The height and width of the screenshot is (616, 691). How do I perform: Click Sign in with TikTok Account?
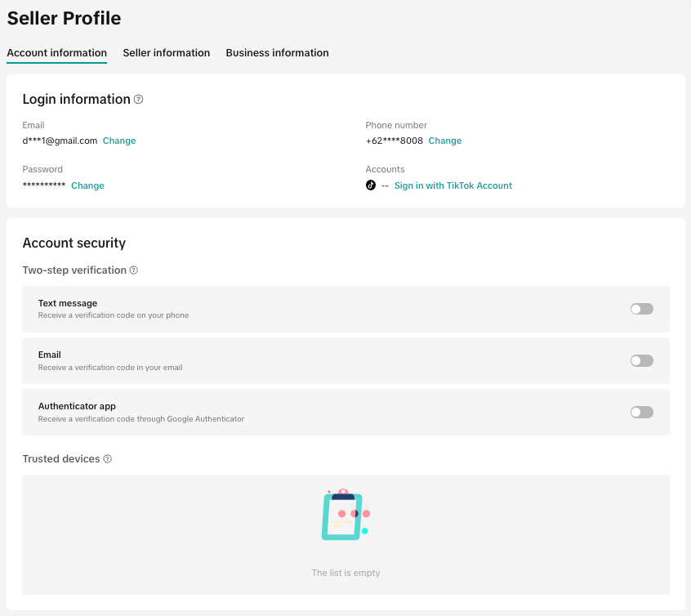click(x=452, y=185)
